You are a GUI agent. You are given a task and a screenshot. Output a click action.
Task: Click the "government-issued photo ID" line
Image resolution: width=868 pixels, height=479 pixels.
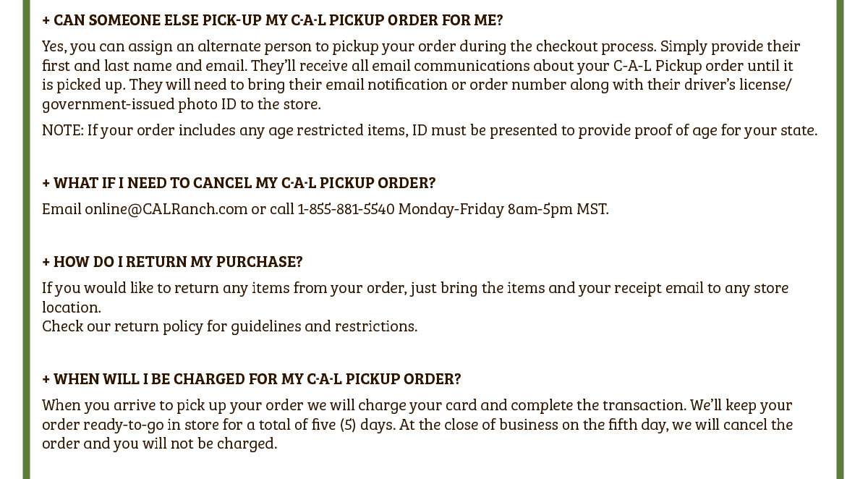tap(181, 103)
